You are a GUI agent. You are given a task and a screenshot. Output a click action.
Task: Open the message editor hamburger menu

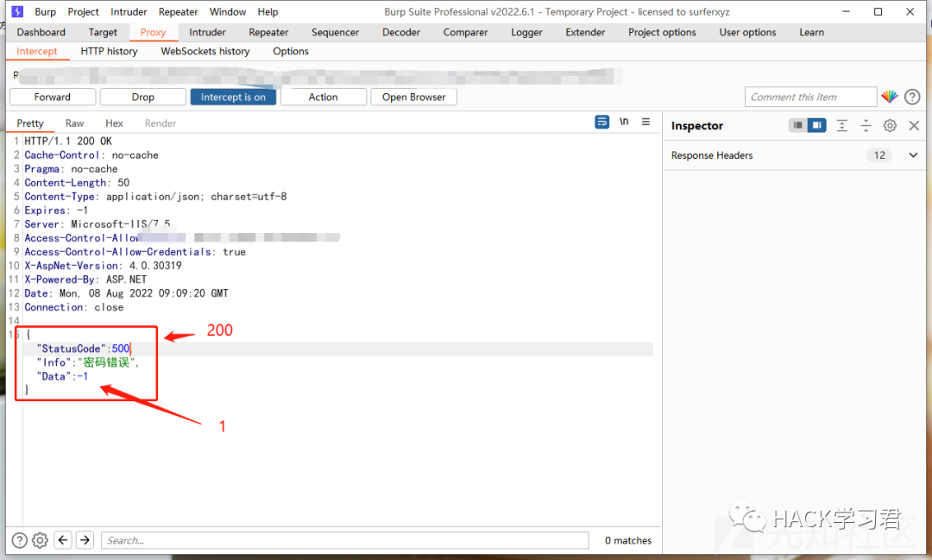click(x=645, y=122)
